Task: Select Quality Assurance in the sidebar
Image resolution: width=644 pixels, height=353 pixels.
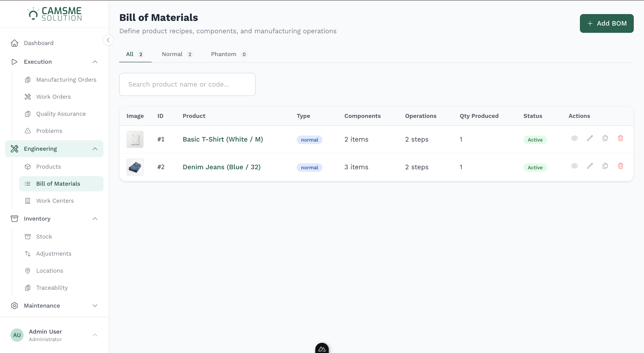Action: 61,114
